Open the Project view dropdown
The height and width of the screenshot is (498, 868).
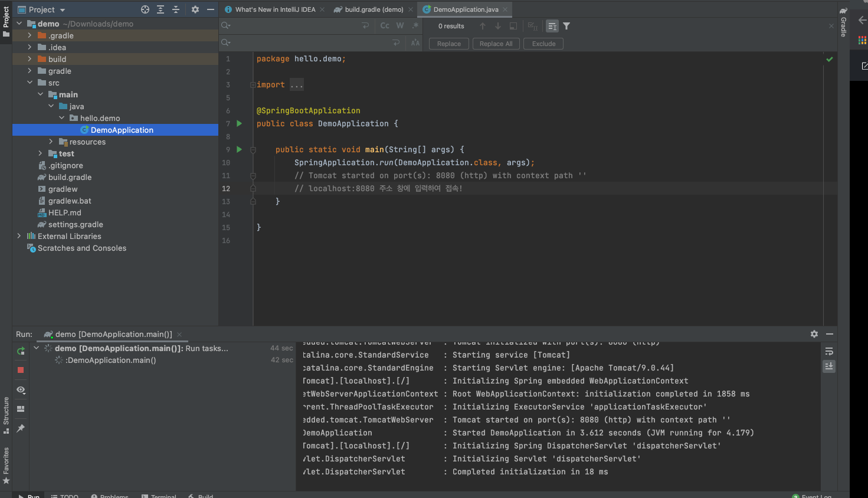(63, 10)
